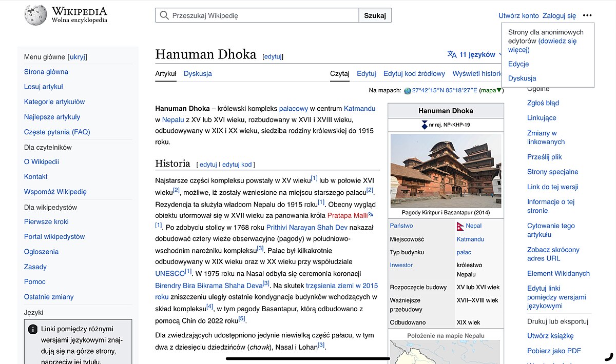Click the Szukaj search button
The height and width of the screenshot is (364, 616).
point(375,15)
